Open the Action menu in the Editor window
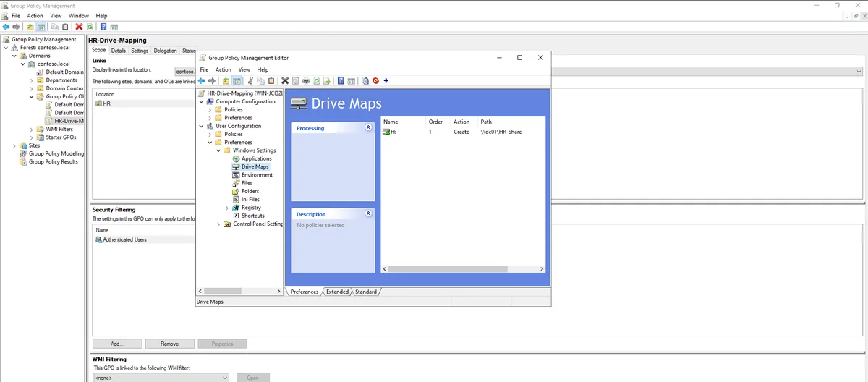This screenshot has width=868, height=382. pos(224,69)
